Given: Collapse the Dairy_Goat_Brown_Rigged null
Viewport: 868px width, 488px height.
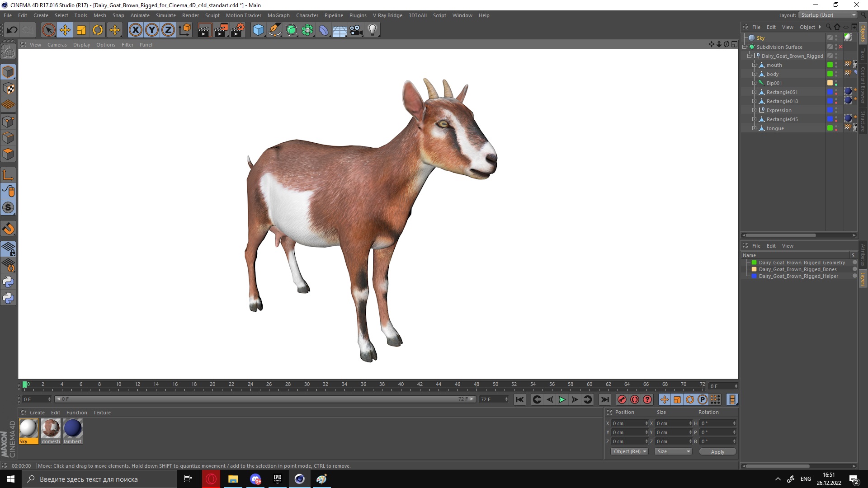Looking at the screenshot, I should (749, 56).
